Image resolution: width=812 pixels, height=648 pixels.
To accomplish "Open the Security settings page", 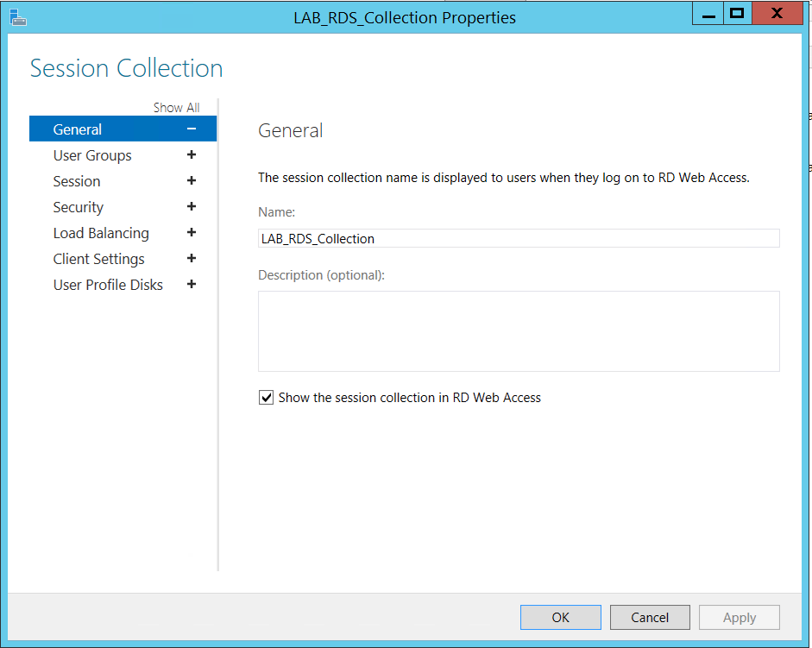I will [x=79, y=207].
